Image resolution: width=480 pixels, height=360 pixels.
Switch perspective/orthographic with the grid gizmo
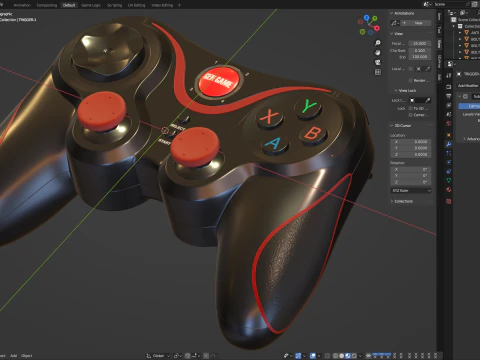[378, 72]
